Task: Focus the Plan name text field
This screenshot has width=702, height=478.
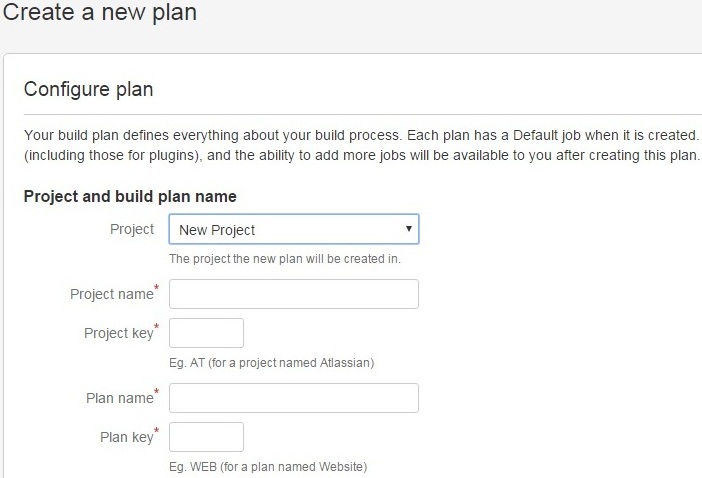Action: coord(294,398)
